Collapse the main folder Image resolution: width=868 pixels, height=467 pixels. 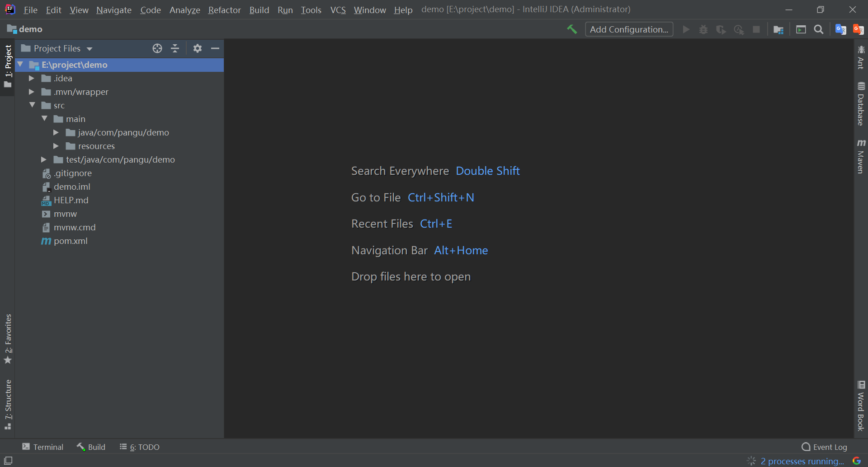point(44,119)
